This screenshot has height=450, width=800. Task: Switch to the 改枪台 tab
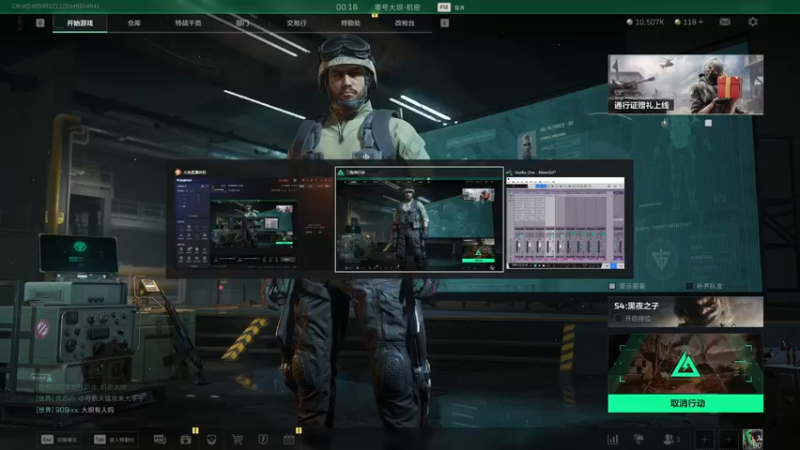(x=405, y=23)
